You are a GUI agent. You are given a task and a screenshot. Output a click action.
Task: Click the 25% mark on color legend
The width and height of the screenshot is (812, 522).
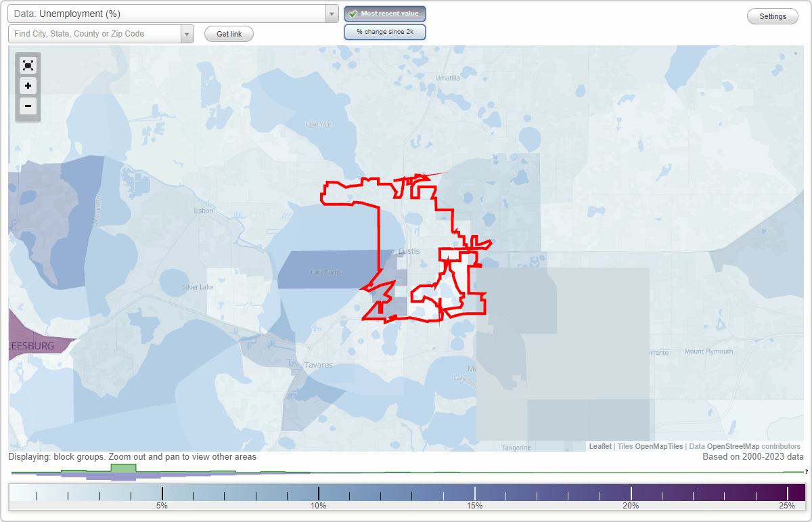coord(788,506)
